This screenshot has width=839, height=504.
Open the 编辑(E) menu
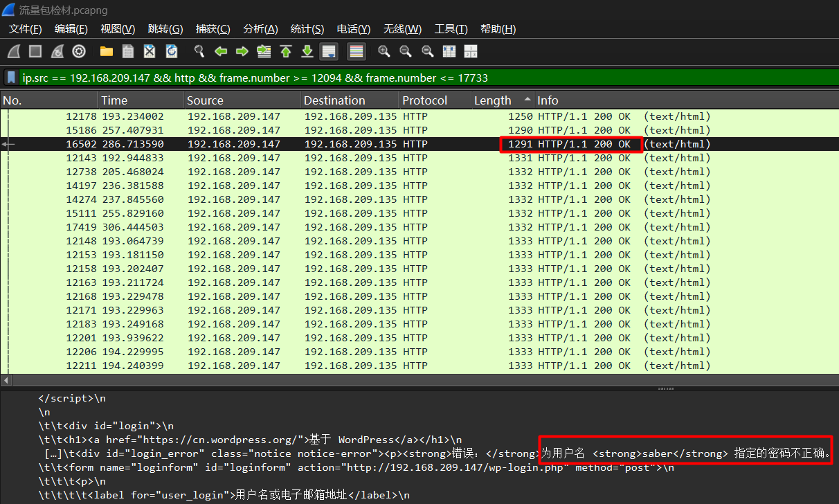pos(71,29)
